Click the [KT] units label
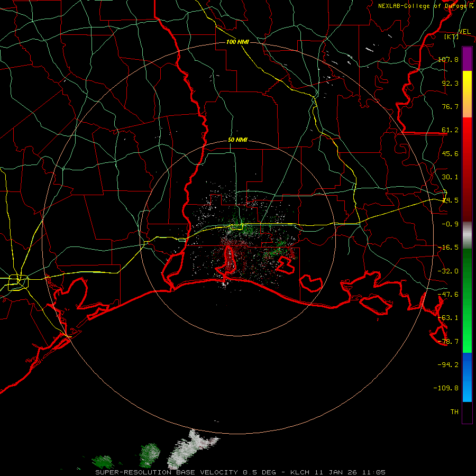The width and height of the screenshot is (476, 476). pos(452,36)
